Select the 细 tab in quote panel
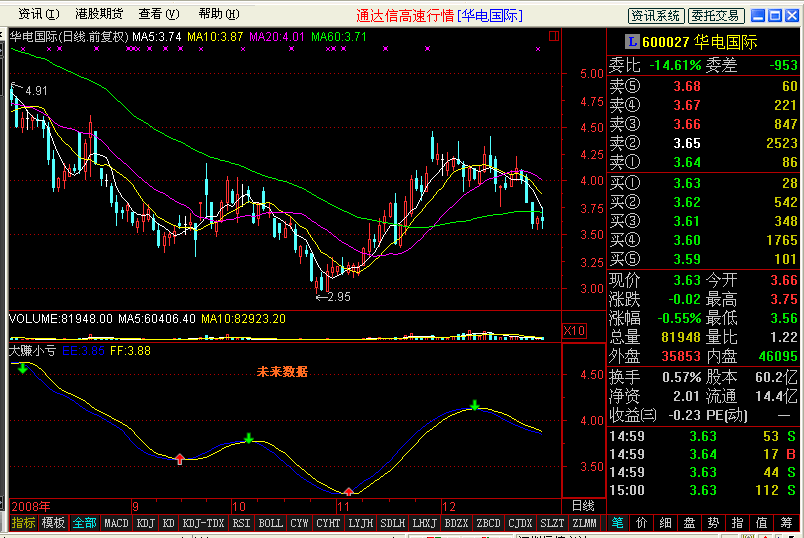804x538 pixels. (x=666, y=523)
